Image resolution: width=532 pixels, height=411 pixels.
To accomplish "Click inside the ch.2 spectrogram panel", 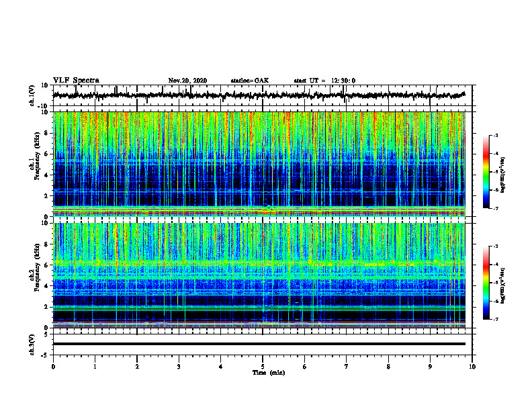I will tap(259, 275).
